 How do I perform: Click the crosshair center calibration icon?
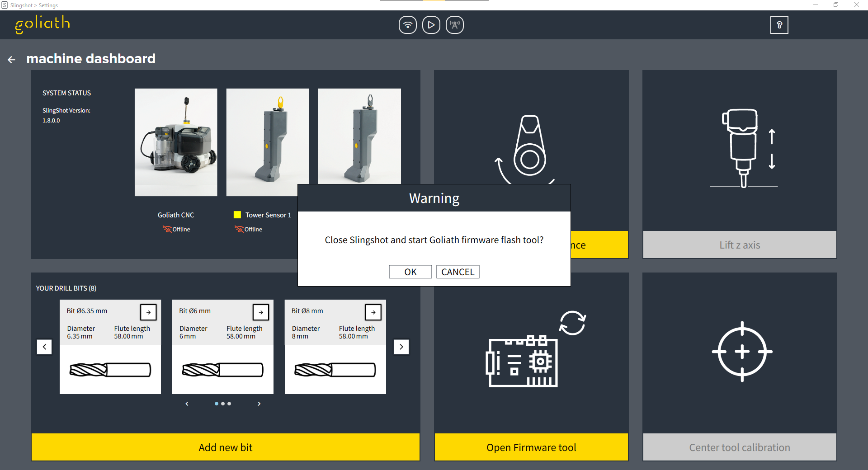pyautogui.click(x=741, y=352)
